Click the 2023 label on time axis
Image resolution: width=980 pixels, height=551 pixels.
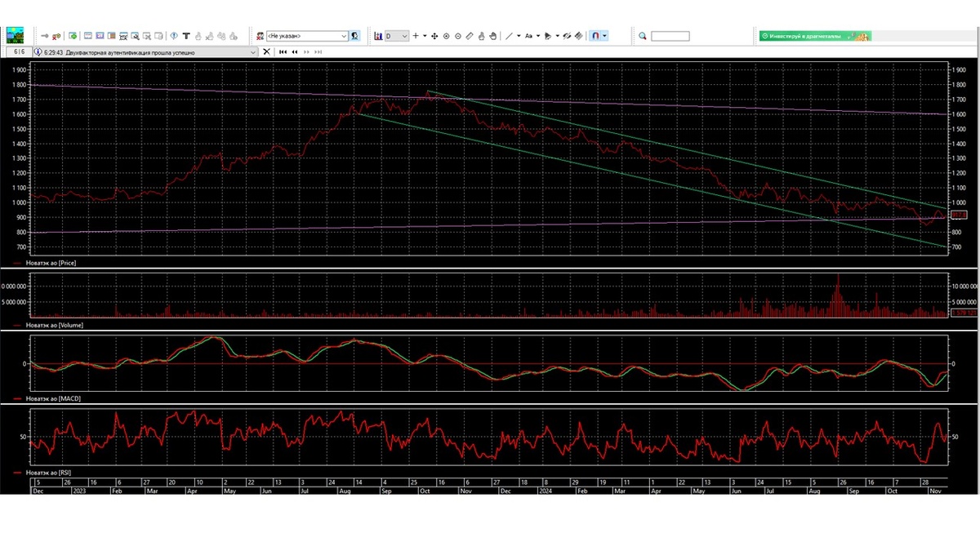[x=79, y=491]
